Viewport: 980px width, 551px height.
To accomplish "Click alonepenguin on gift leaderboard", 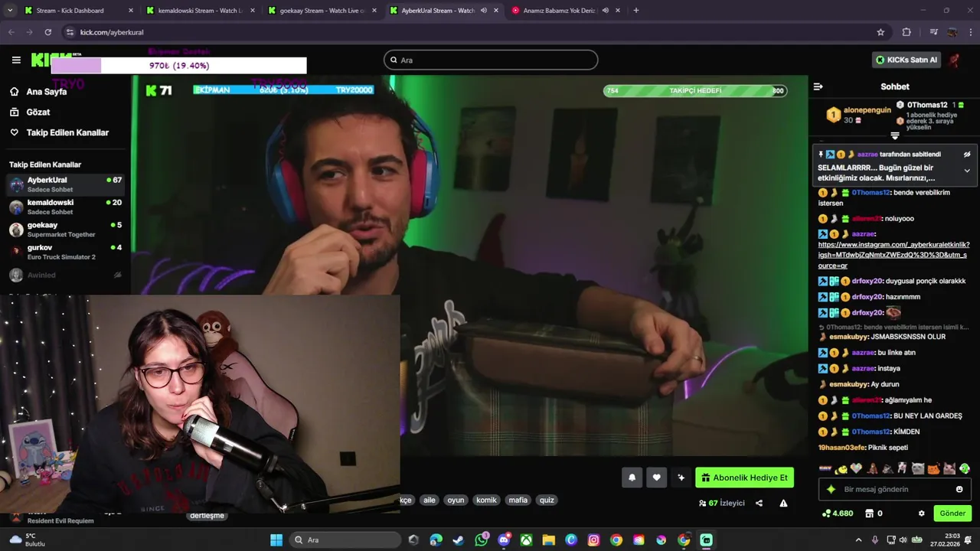I will click(x=867, y=110).
